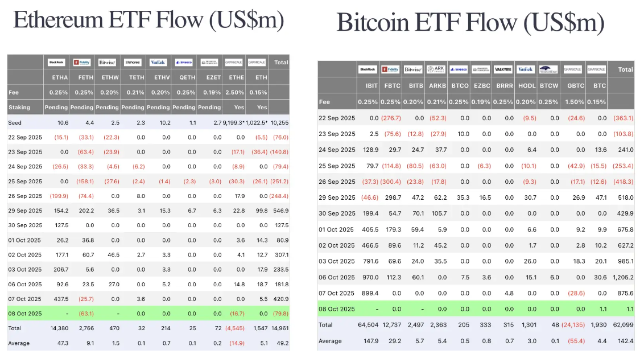The width and height of the screenshot is (644, 354).
Task: Click the 21Shares logo in the Ethereum table
Action: pos(133,62)
